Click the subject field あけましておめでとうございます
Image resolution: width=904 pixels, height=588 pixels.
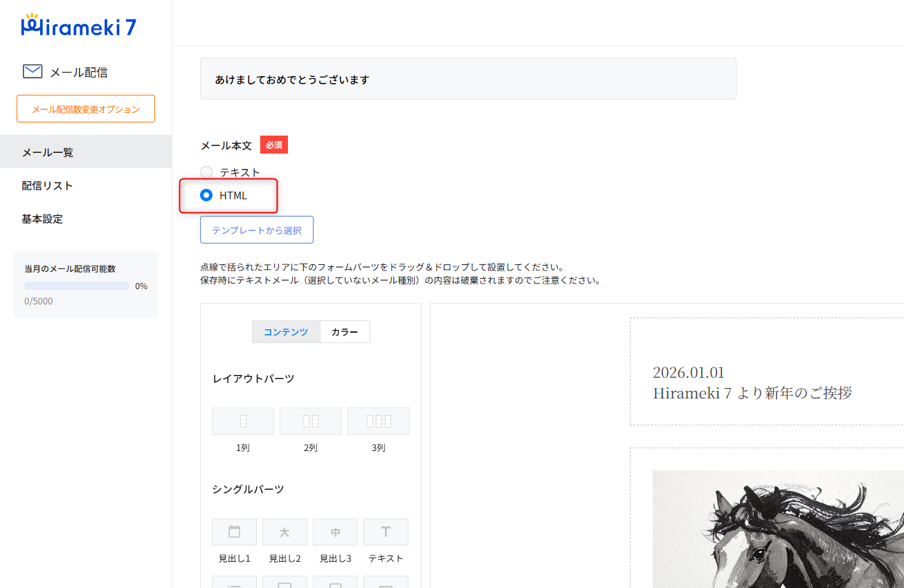pos(468,79)
